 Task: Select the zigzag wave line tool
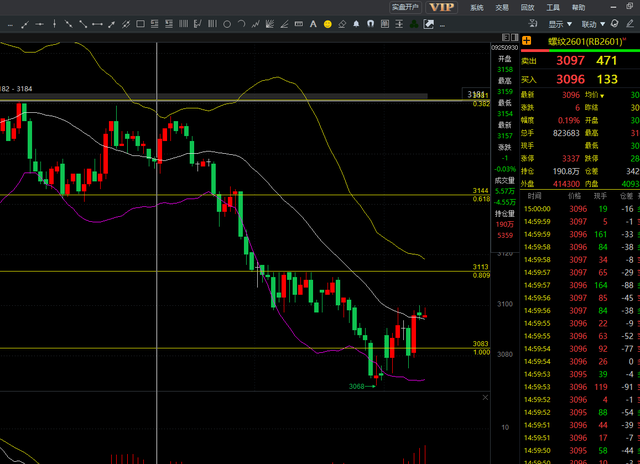point(256,24)
